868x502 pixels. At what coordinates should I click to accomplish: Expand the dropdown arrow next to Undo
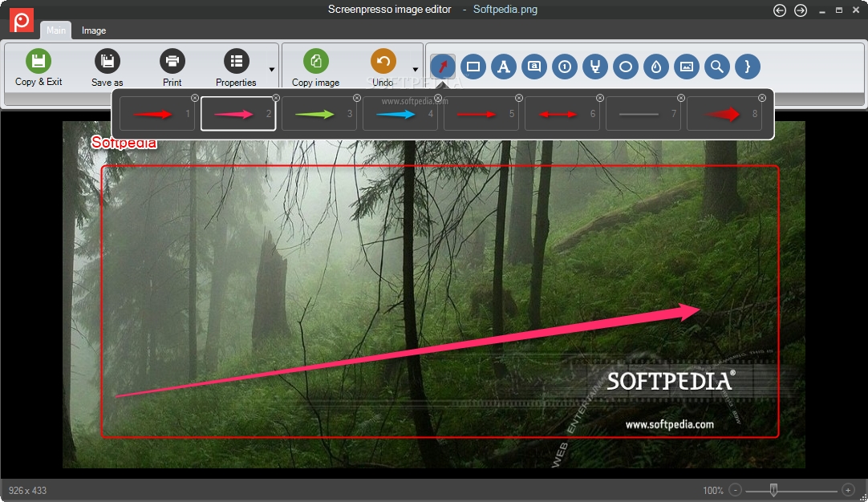tap(416, 69)
